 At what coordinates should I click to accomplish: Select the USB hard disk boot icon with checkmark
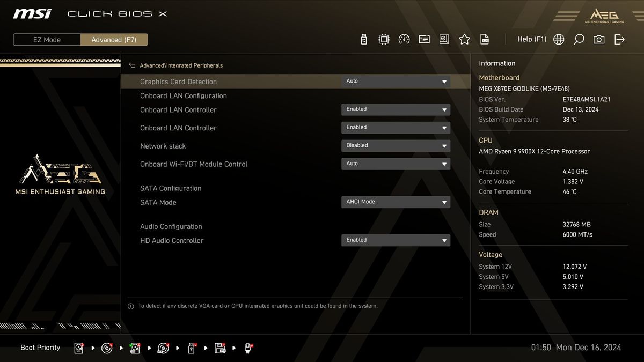point(135,348)
